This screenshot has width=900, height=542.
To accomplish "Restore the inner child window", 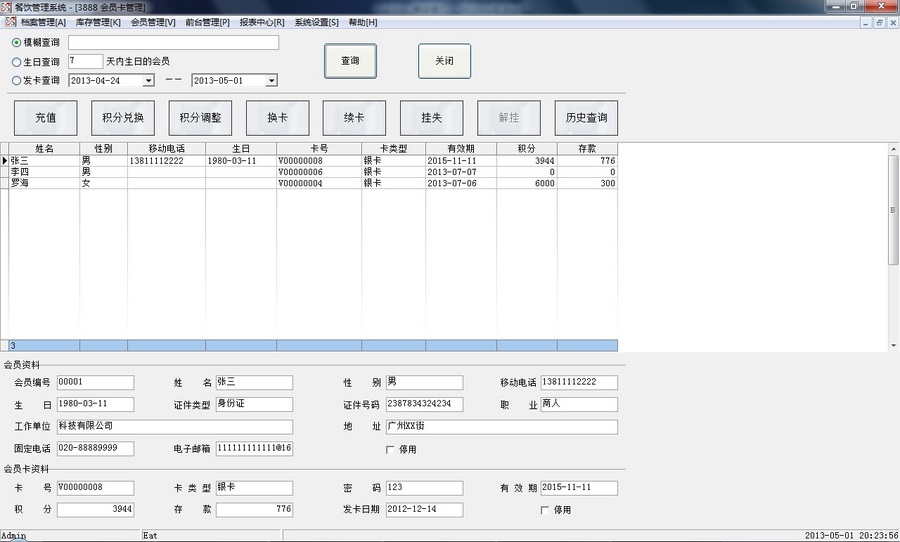I will 879,23.
